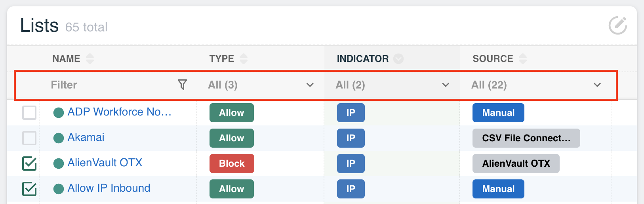Click the green status dot beside Akamai

pos(59,138)
